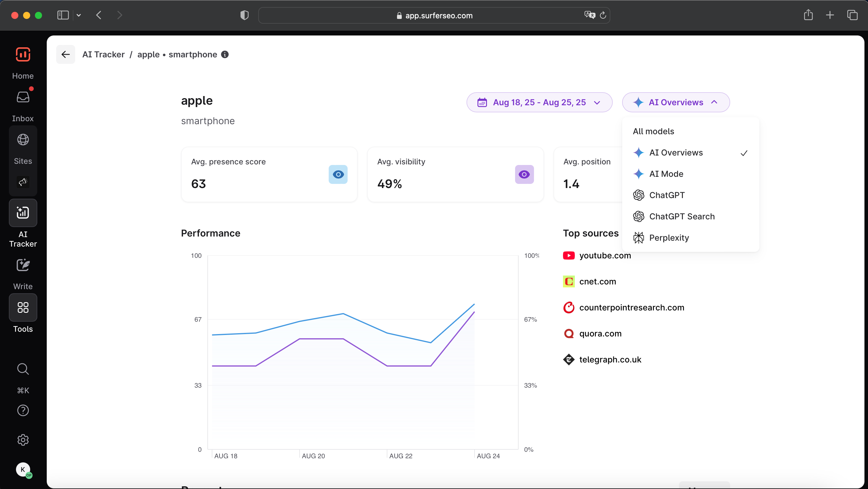This screenshot has height=489, width=868.
Task: Open the date range Aug 18 - Aug 25 dropdown
Action: (x=539, y=102)
